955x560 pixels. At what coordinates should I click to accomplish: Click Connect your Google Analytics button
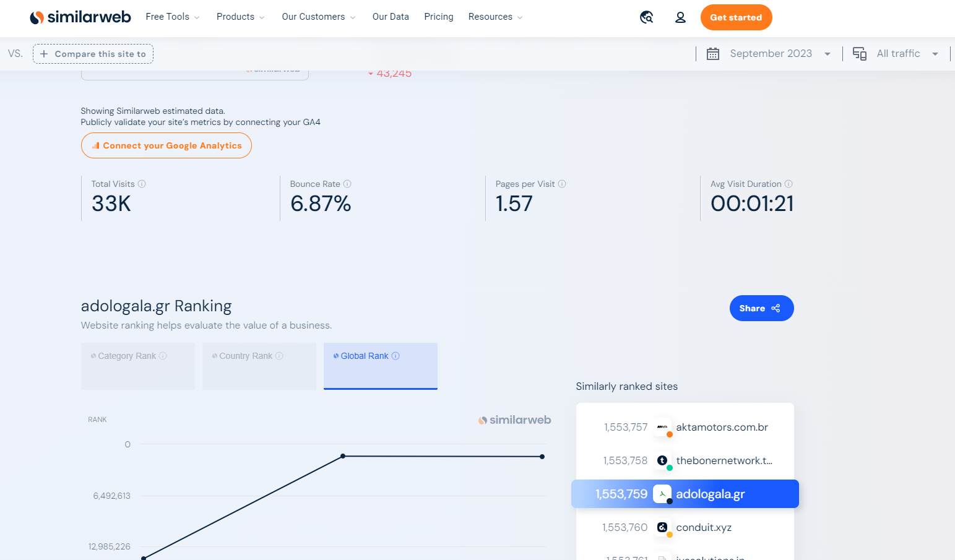(x=166, y=145)
